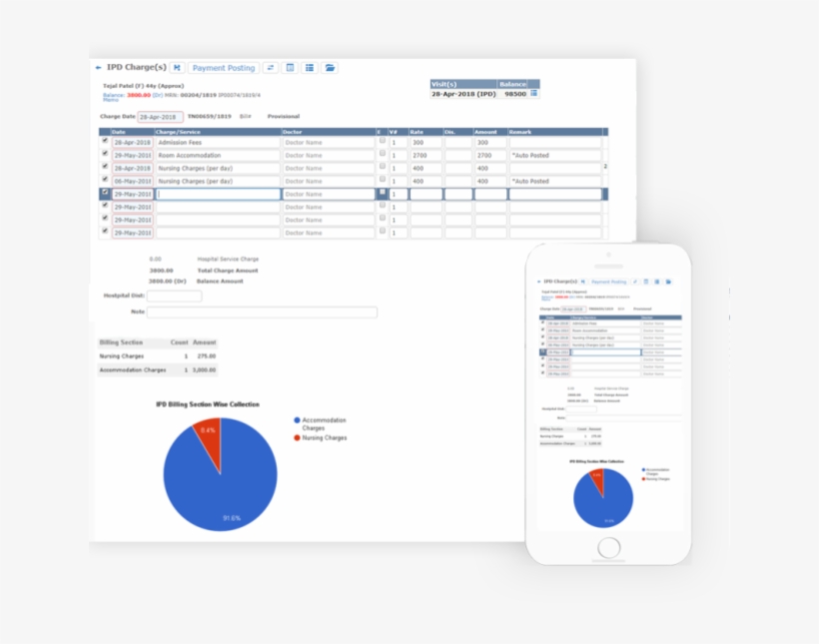Uncheck the Admission Fees row checkbox
The height and width of the screenshot is (644, 819).
pyautogui.click(x=105, y=142)
